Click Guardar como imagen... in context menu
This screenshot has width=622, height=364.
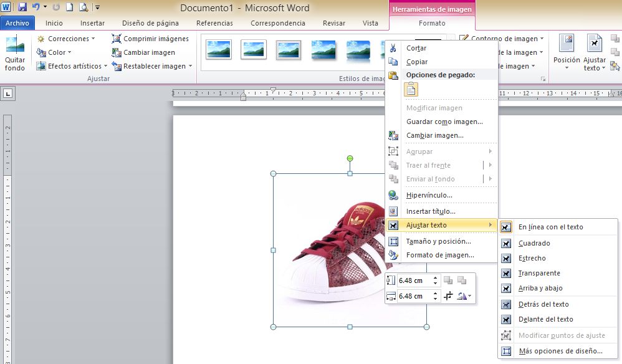point(444,122)
